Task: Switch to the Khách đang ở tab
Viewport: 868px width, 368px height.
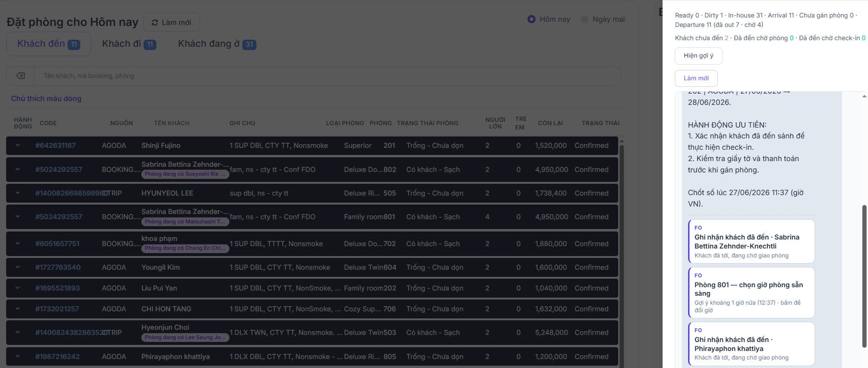Action: click(217, 44)
